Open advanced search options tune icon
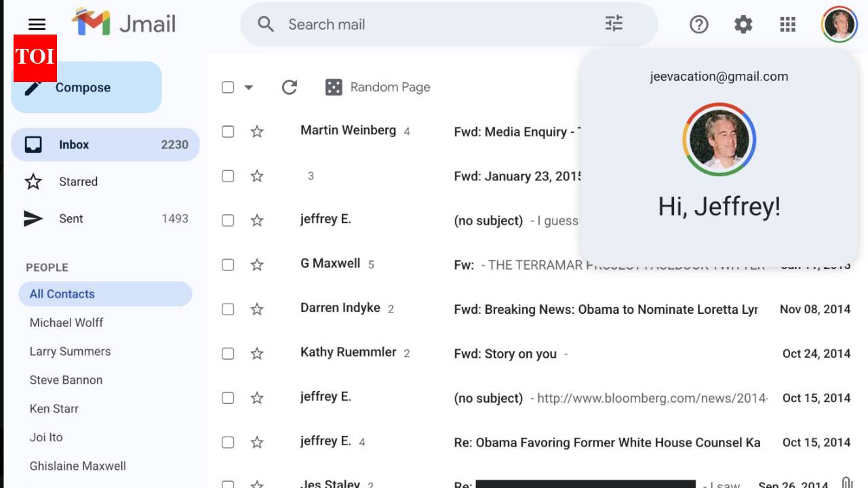The width and height of the screenshot is (868, 488). pos(614,23)
